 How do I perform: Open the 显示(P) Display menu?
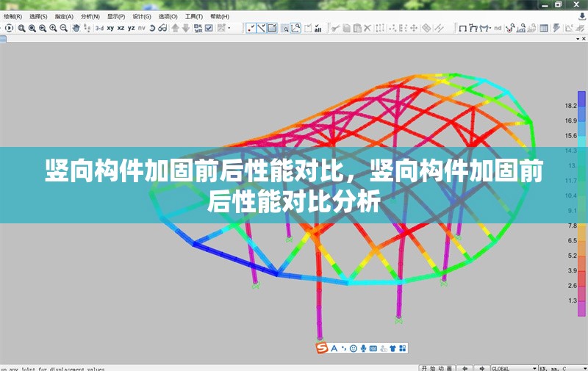coord(116,16)
